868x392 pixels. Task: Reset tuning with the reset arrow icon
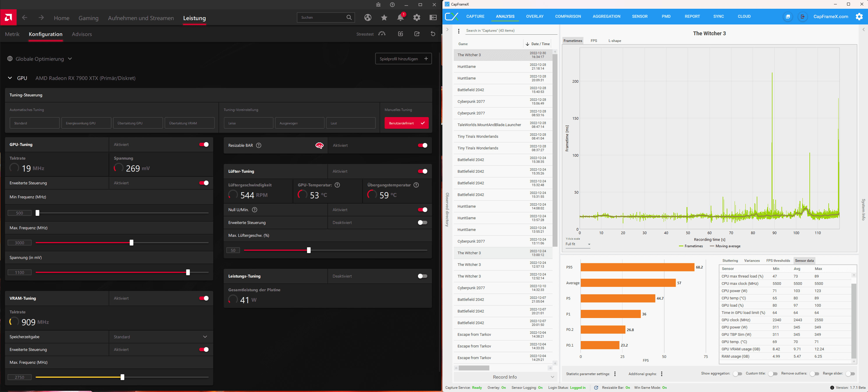[x=433, y=34]
